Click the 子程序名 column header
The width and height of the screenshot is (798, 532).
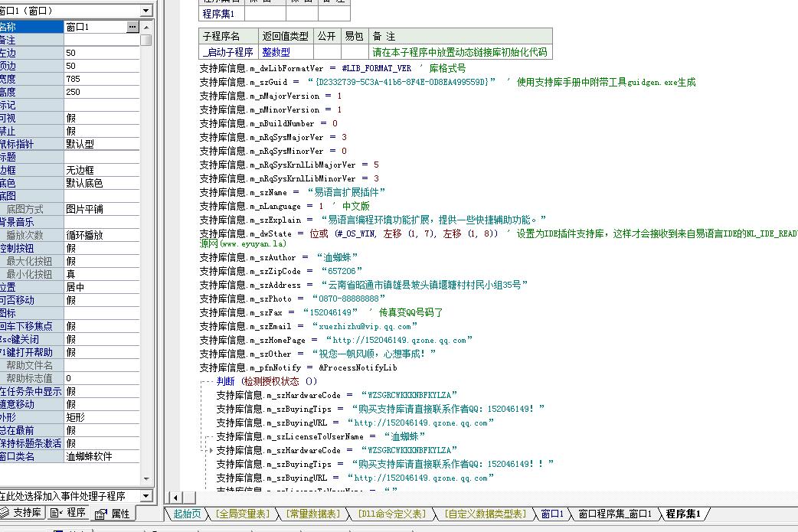[228, 36]
